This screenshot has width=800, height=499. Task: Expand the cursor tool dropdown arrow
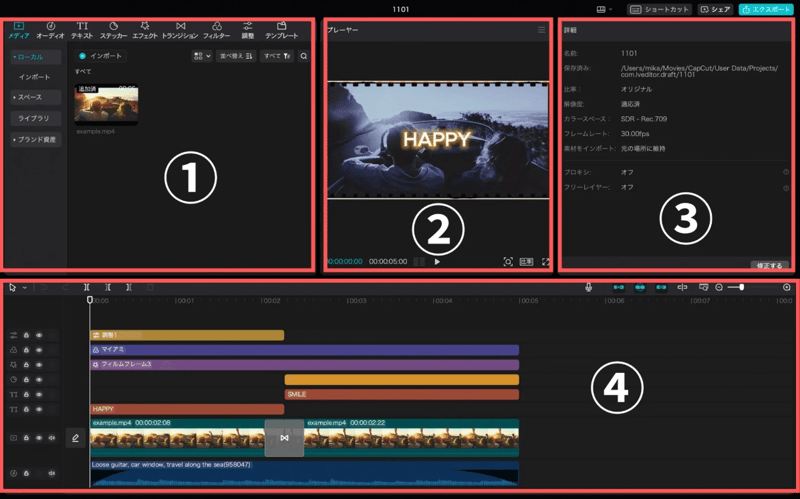point(24,288)
